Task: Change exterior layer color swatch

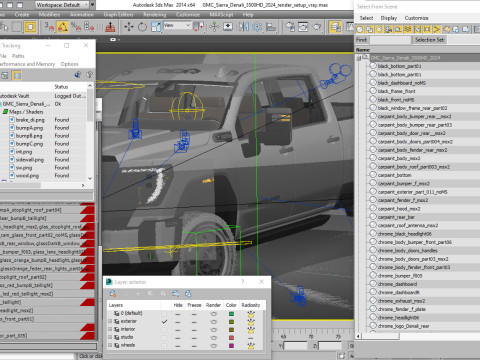Action: coord(231,322)
